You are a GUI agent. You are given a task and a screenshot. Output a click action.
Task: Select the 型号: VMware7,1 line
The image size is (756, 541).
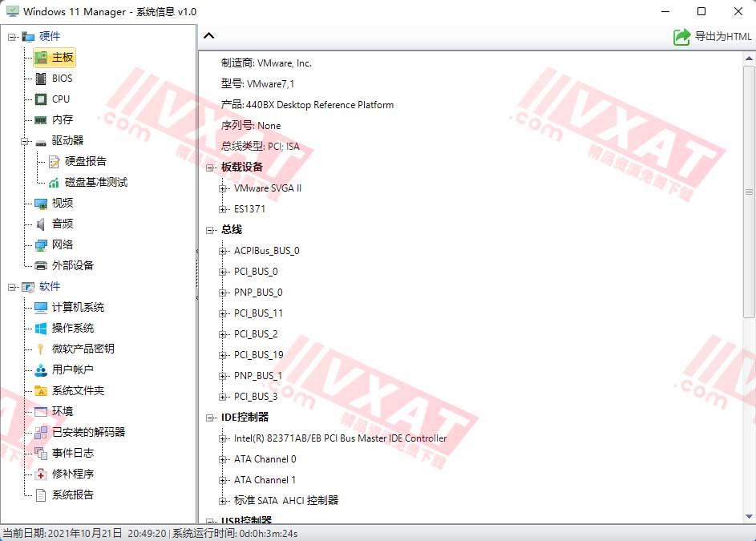pyautogui.click(x=257, y=84)
